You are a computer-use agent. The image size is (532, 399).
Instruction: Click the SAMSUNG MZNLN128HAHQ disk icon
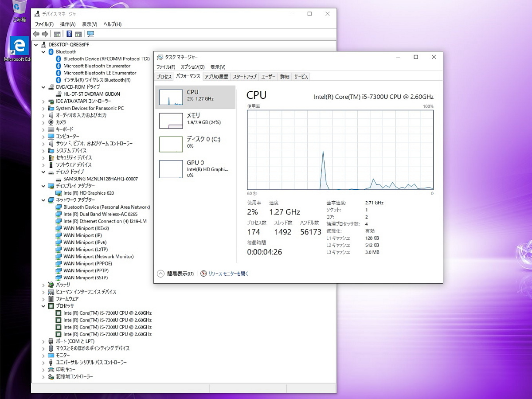(x=59, y=179)
